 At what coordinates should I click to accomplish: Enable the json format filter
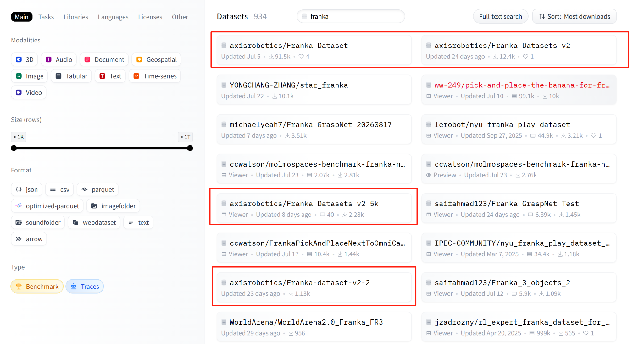coord(27,189)
